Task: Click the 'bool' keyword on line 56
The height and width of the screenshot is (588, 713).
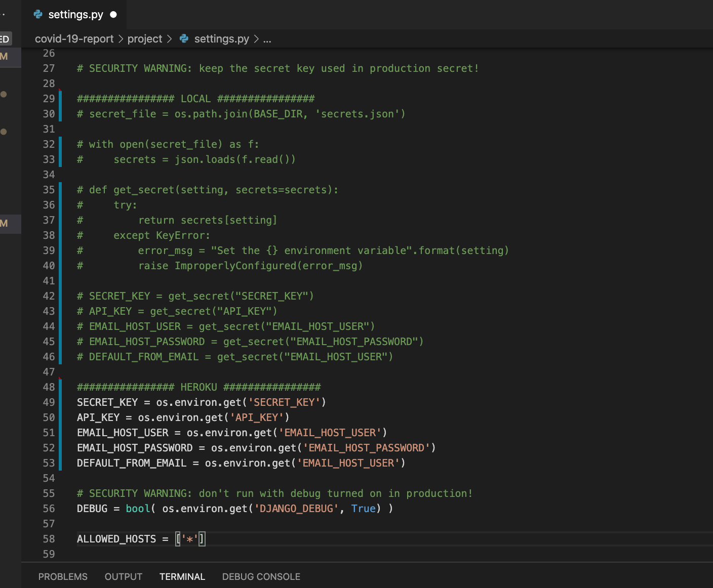Action: [138, 509]
